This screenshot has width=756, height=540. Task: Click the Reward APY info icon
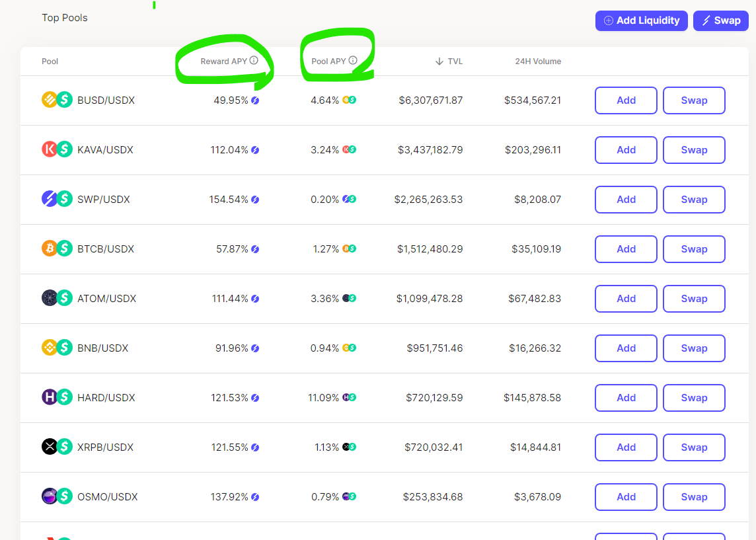point(254,60)
